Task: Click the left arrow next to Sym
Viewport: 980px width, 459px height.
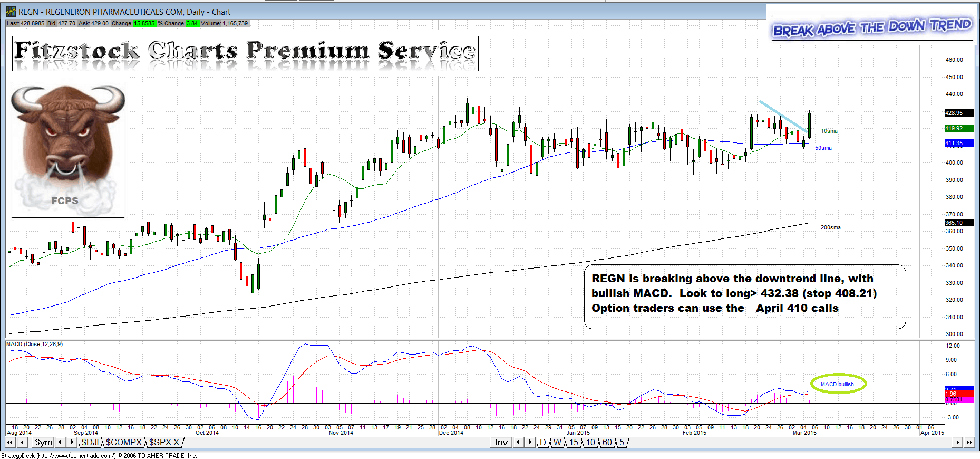Action: pyautogui.click(x=61, y=442)
